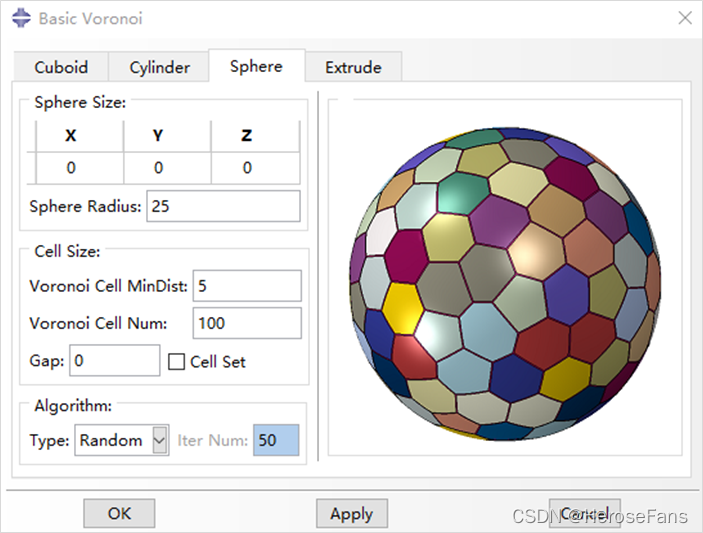The height and width of the screenshot is (533, 703).
Task: Click the Voronoi Cell Num label
Action: [x=98, y=323]
